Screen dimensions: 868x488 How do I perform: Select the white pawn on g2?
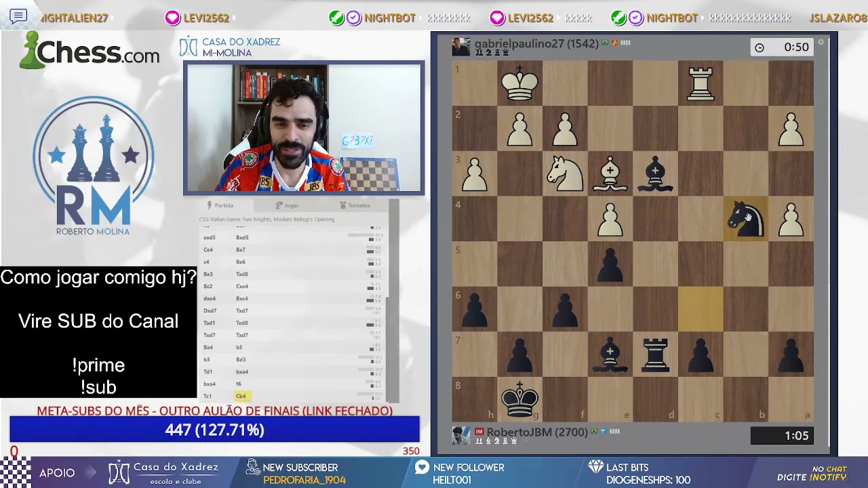coord(519,129)
